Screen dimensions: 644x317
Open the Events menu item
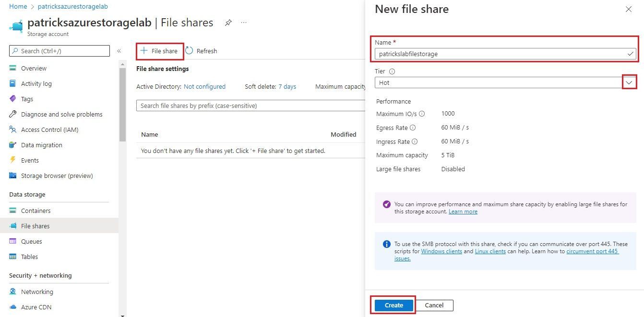pos(30,160)
